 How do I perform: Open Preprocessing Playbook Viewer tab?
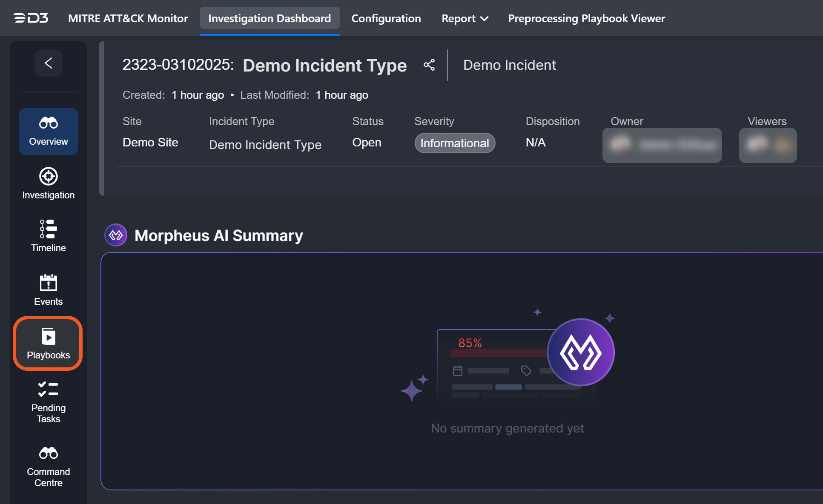[x=586, y=18]
